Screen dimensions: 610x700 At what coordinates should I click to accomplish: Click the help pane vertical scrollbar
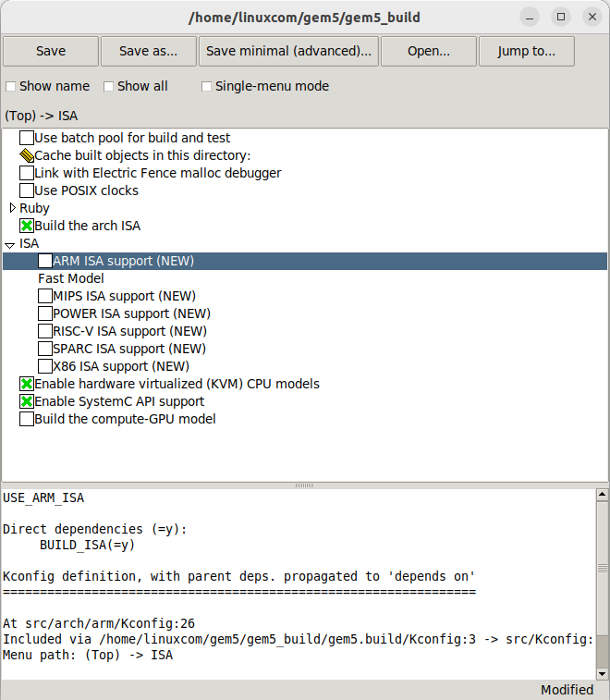(x=602, y=583)
